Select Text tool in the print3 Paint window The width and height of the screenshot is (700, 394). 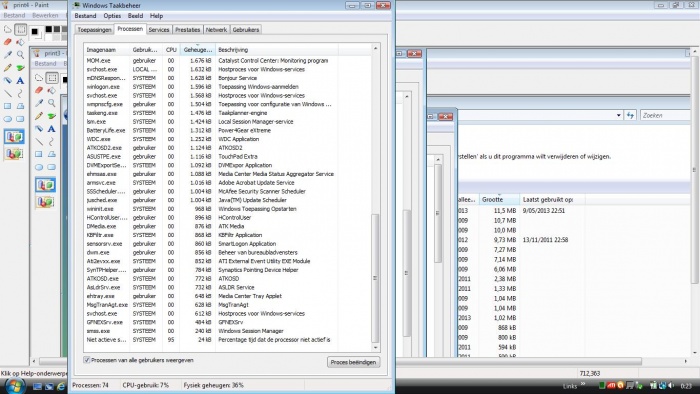pyautogui.click(x=52, y=129)
